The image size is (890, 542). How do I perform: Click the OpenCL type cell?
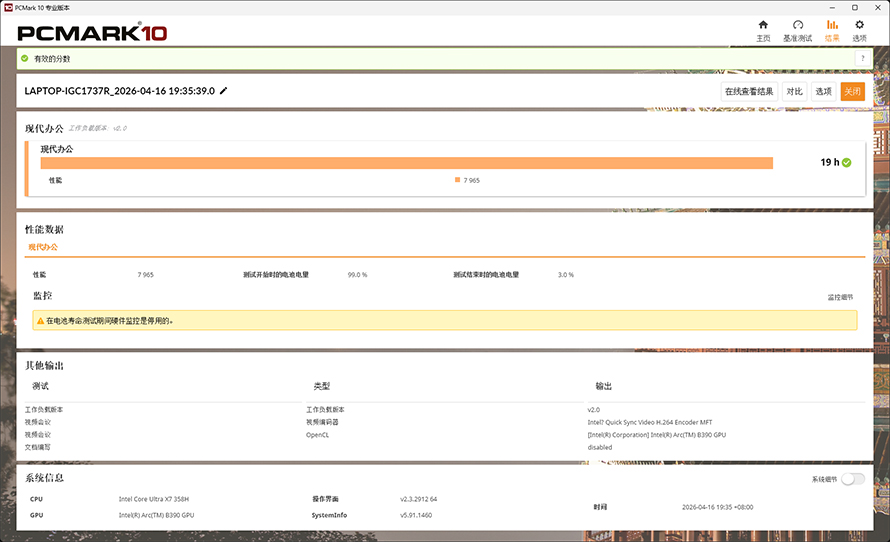click(x=317, y=435)
